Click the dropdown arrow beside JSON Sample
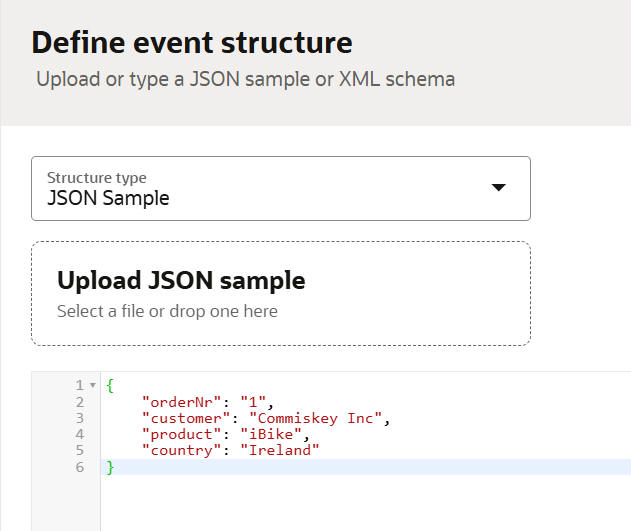Image resolution: width=631 pixels, height=531 pixels. (499, 188)
